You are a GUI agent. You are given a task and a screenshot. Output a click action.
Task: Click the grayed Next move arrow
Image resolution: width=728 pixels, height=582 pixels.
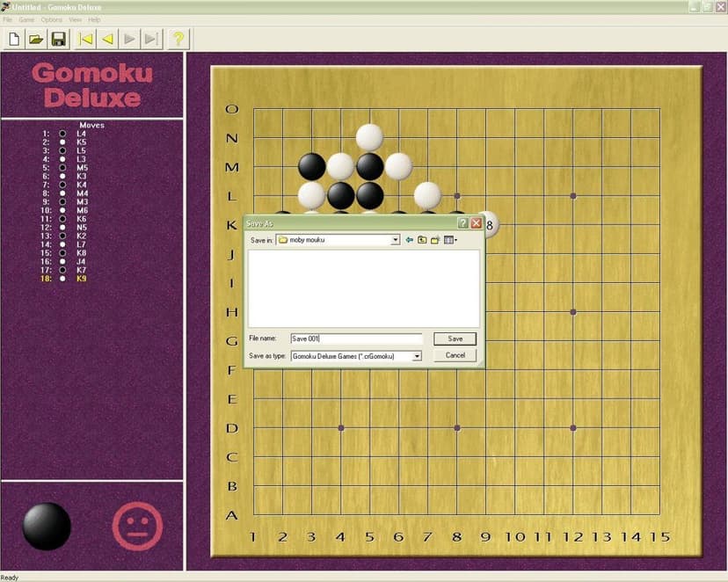(x=129, y=39)
